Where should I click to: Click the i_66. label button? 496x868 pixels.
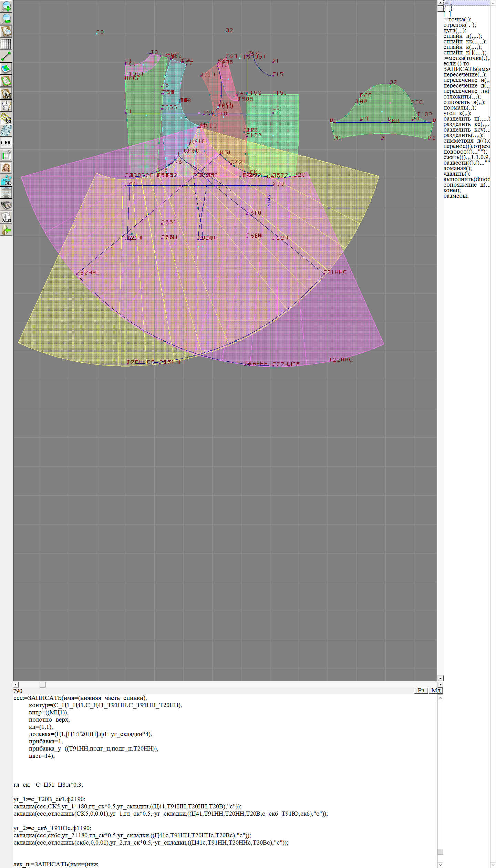tap(6, 143)
